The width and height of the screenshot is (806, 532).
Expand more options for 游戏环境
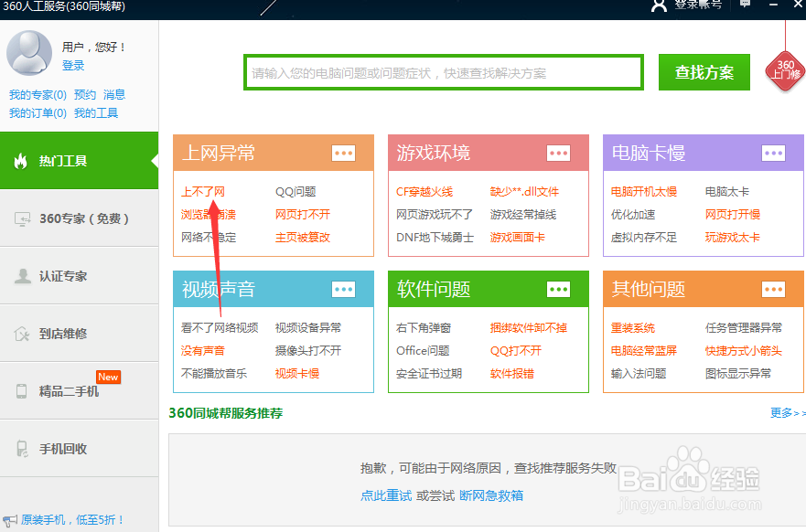(x=561, y=153)
